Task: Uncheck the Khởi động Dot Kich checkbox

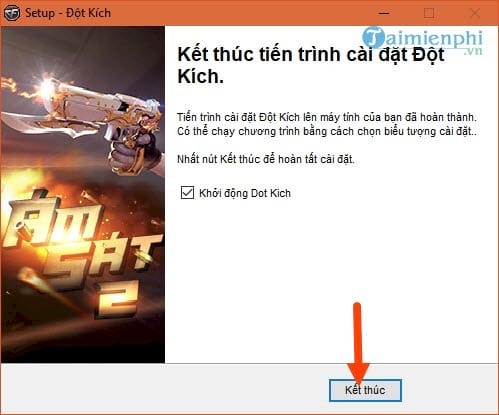Action: coord(187,193)
